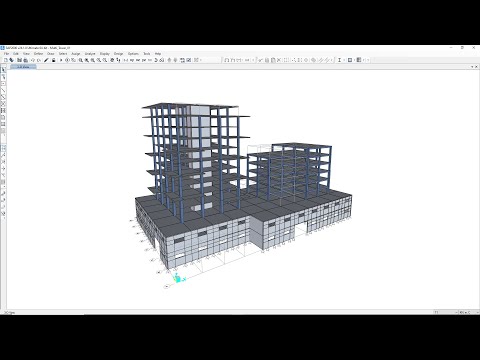Expand the last dropdown arrow on the design toolbar

tap(368, 60)
